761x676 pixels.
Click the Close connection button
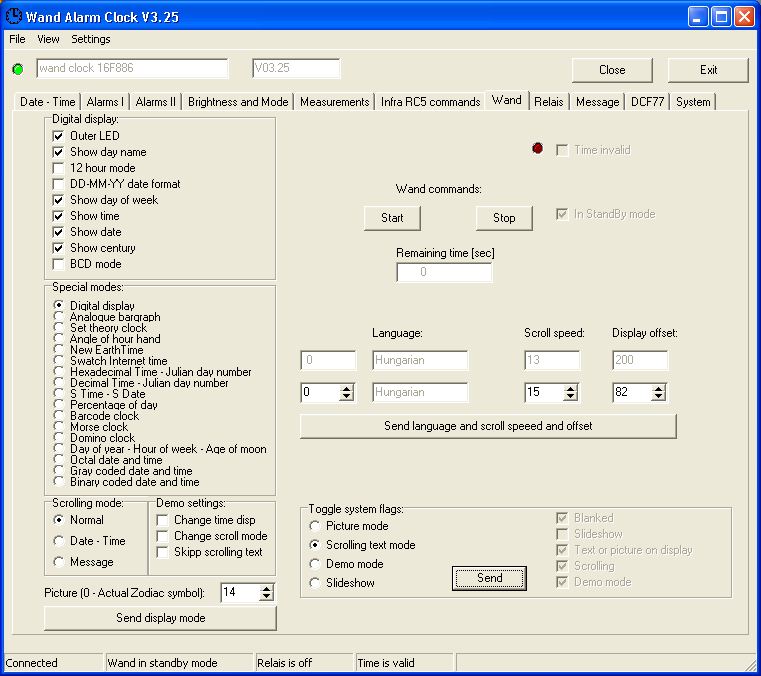click(x=612, y=70)
